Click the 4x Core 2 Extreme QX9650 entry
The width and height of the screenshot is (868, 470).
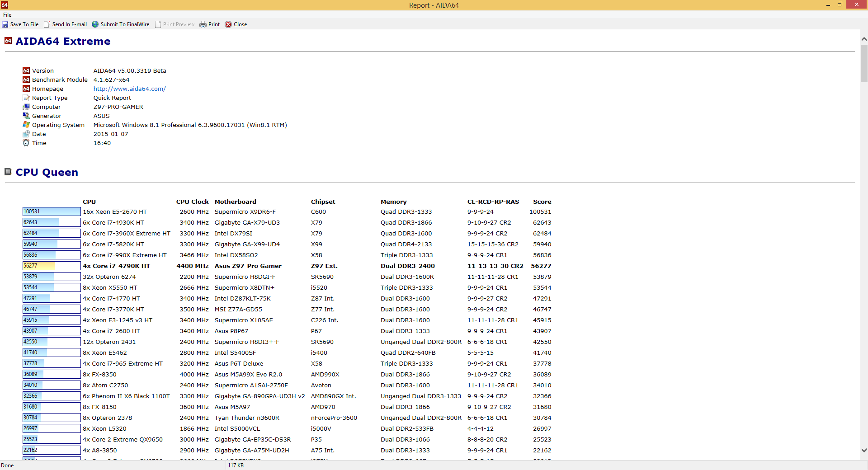tap(123, 439)
